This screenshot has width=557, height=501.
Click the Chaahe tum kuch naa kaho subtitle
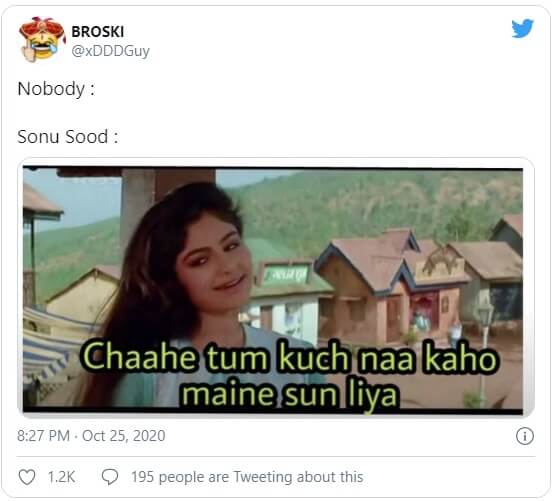tap(289, 357)
